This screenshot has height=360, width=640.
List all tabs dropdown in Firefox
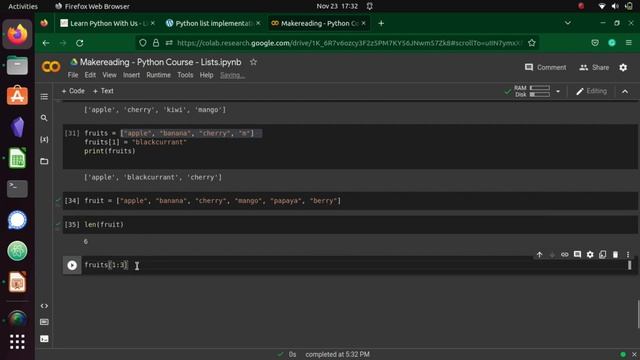click(568, 23)
